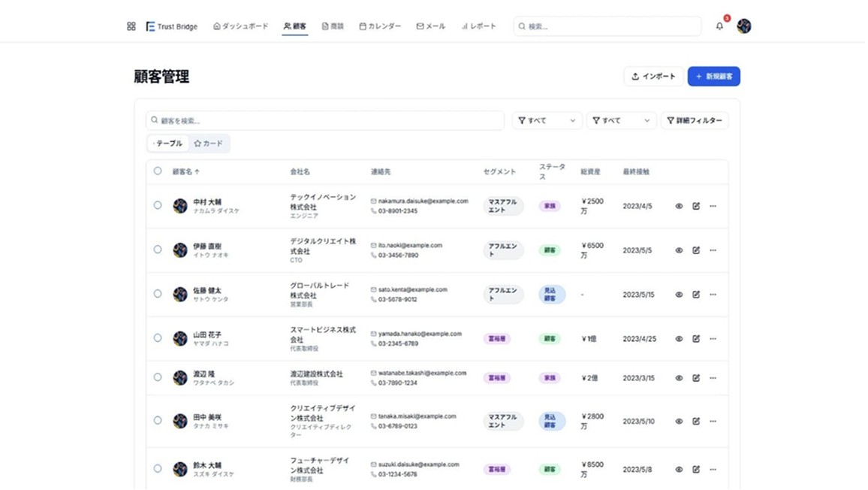
Task: Open the user profile avatar
Action: pyautogui.click(x=743, y=26)
